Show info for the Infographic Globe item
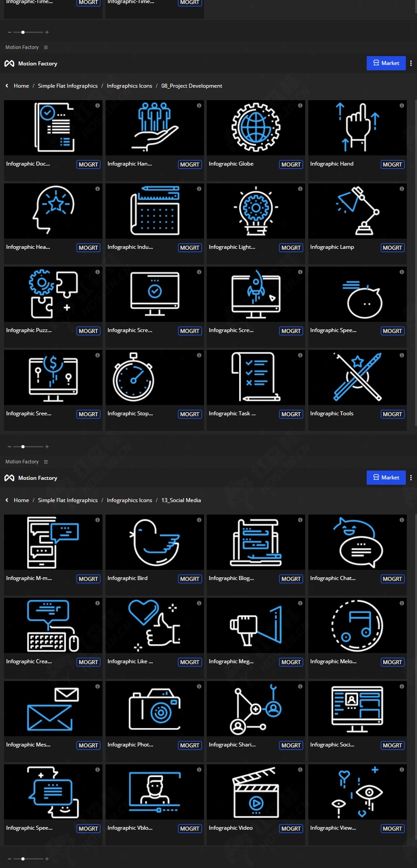 pyautogui.click(x=300, y=105)
